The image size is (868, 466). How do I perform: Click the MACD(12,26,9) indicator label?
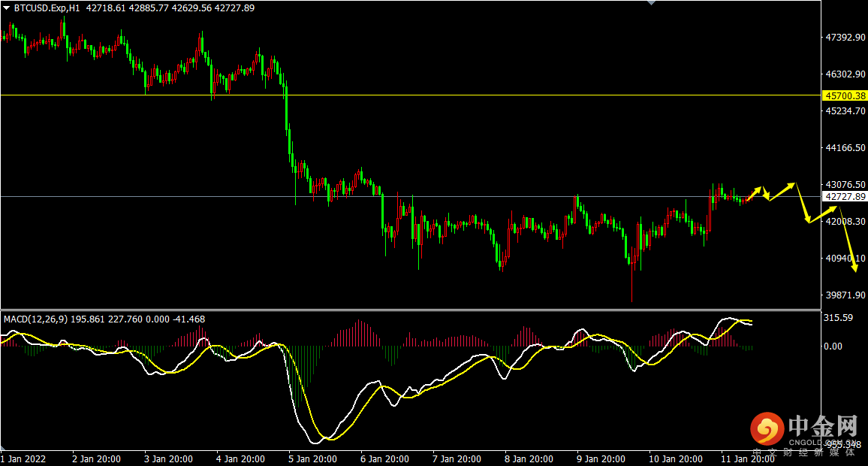point(35,319)
